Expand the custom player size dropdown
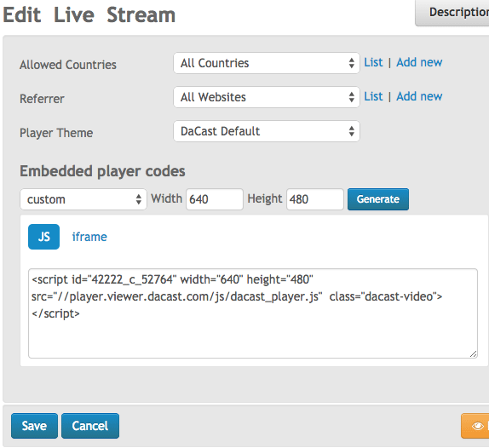The width and height of the screenshot is (489, 448). click(x=83, y=199)
